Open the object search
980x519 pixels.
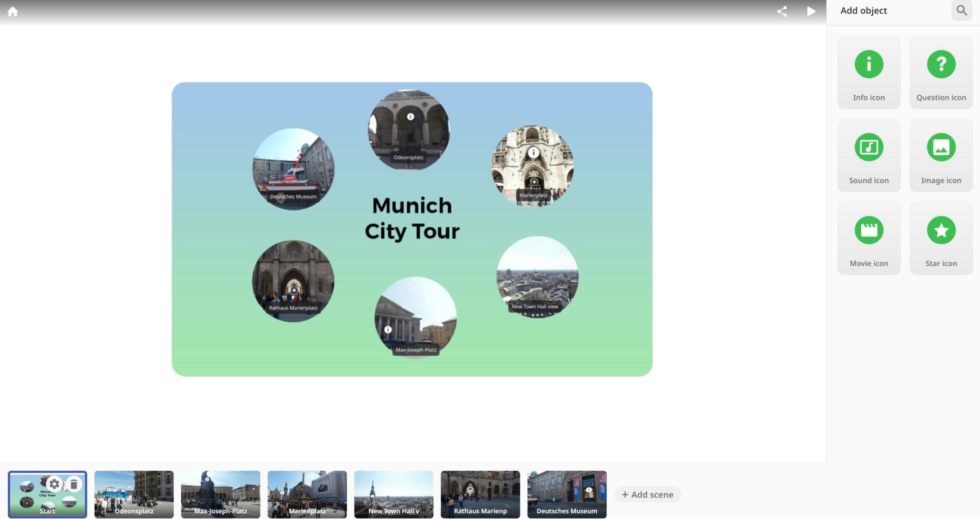(961, 11)
